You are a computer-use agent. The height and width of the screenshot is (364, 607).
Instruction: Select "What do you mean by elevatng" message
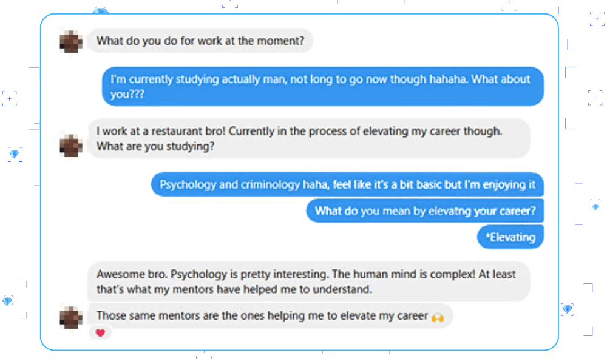pyautogui.click(x=425, y=211)
